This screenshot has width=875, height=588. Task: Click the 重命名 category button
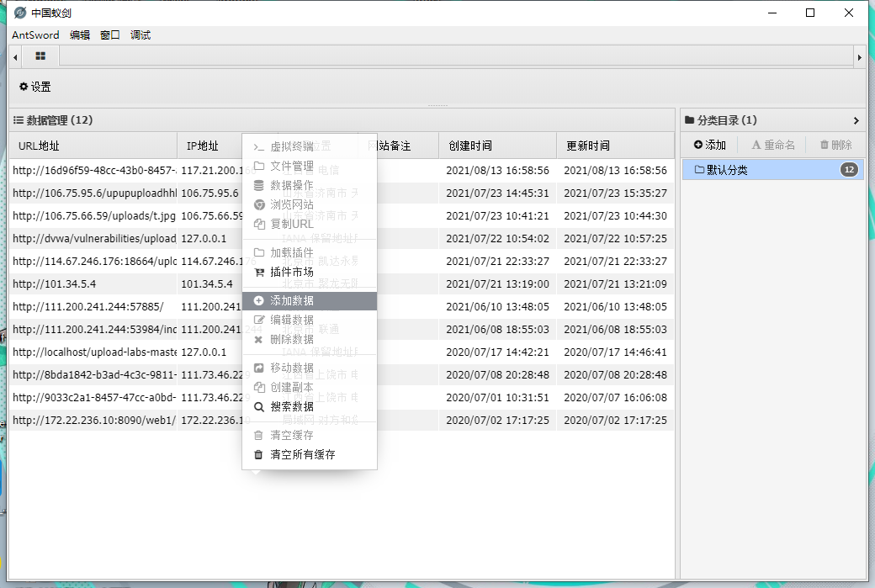tap(773, 145)
